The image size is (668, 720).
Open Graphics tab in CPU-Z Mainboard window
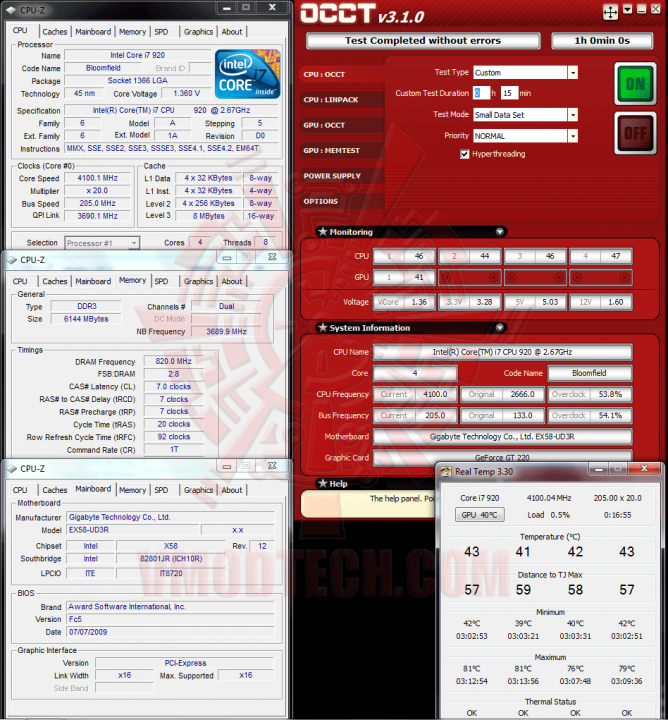tap(198, 490)
